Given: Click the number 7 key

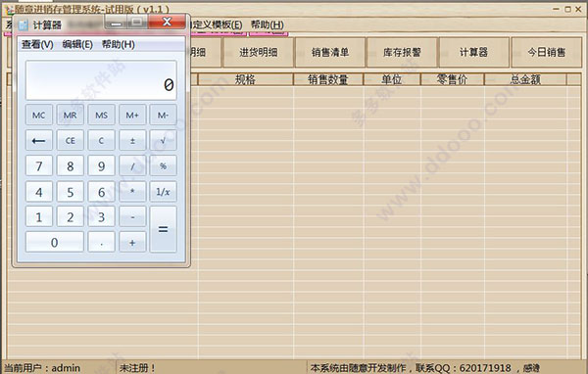Looking at the screenshot, I should point(39,166).
